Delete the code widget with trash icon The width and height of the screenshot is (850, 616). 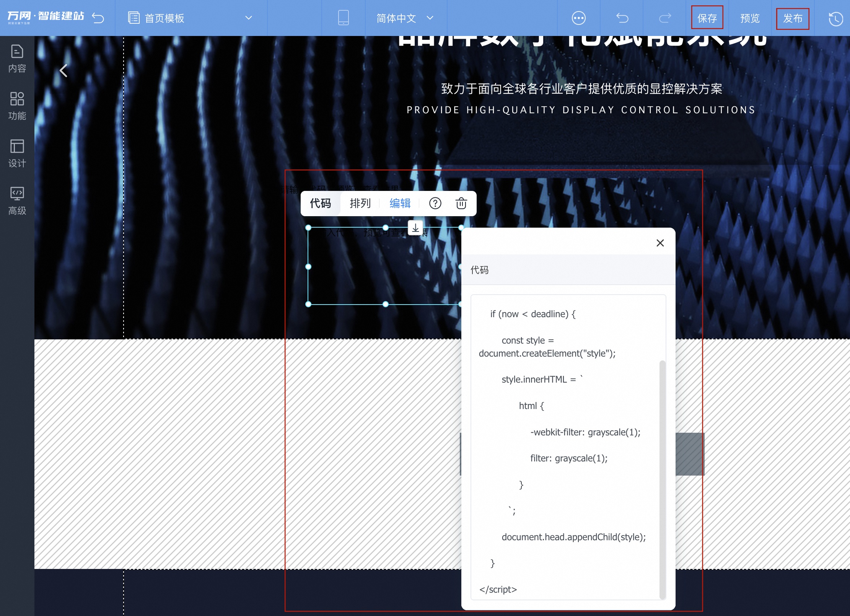tap(461, 203)
